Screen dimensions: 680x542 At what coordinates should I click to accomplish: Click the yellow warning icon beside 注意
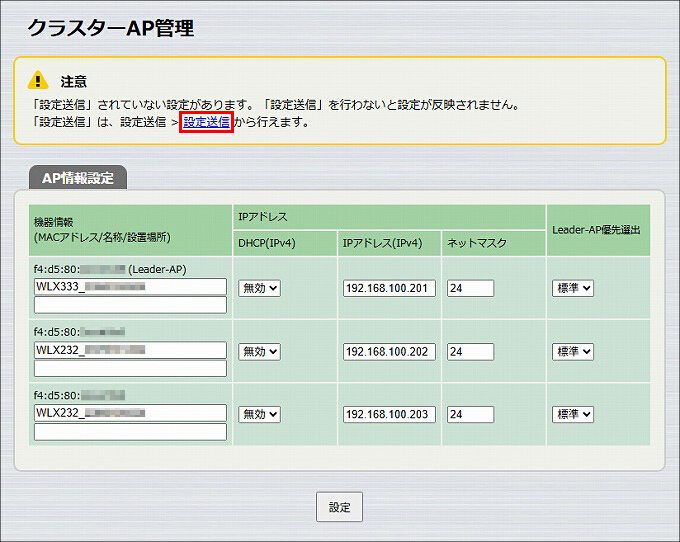coord(38,80)
